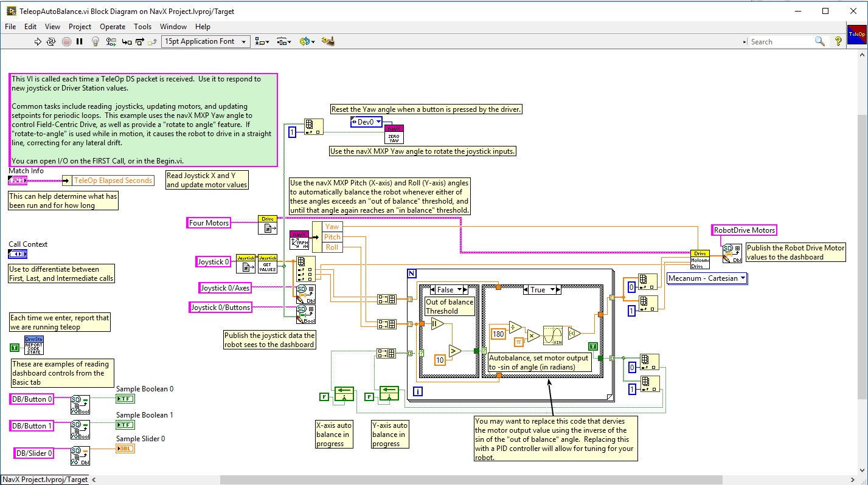Open the Edit menu
Image resolution: width=868 pixels, height=485 pixels.
30,27
